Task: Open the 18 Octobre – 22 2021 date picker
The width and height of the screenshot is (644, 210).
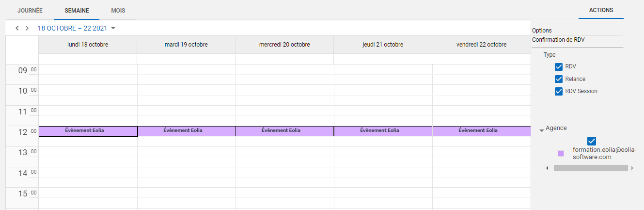Action: (x=72, y=28)
